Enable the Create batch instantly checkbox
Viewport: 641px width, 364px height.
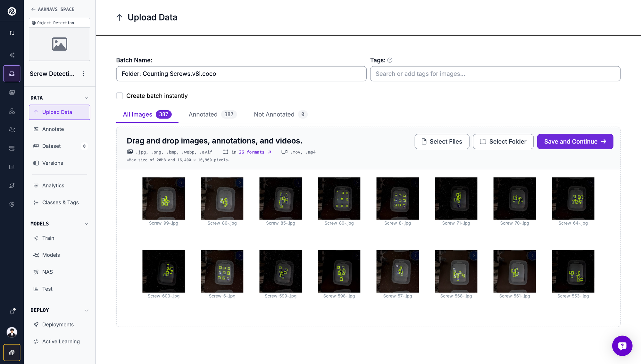[120, 96]
